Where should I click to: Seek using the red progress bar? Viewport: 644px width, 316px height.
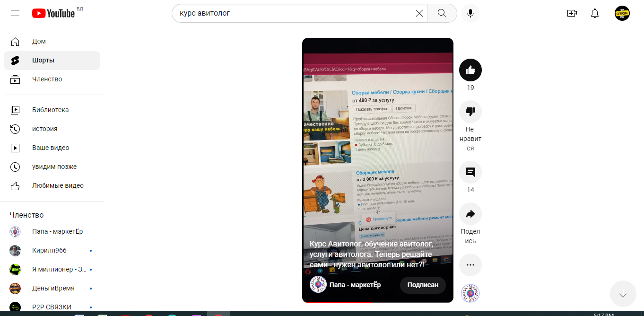click(378, 301)
